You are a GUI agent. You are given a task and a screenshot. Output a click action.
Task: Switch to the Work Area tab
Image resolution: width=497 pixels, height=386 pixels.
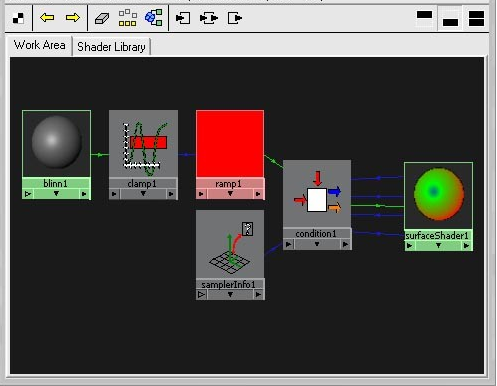click(x=40, y=45)
